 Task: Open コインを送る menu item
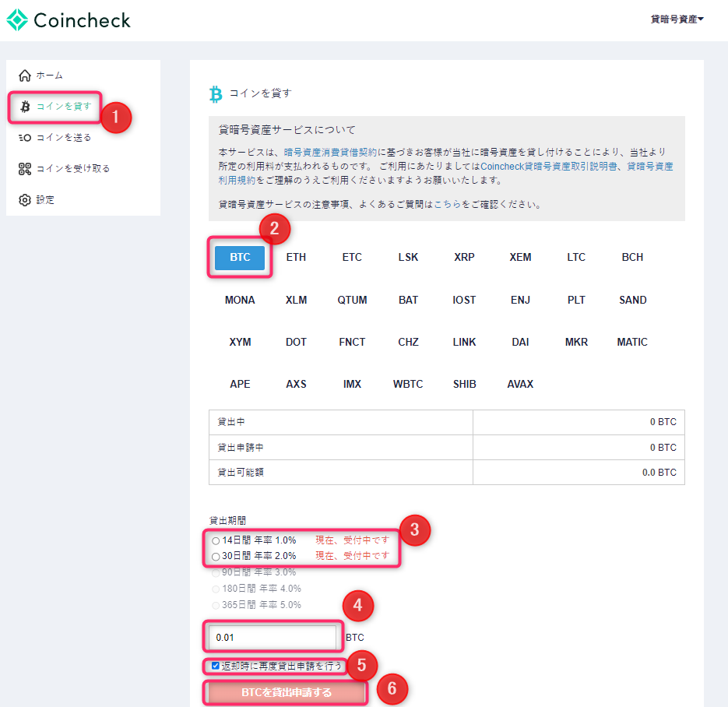coord(64,137)
